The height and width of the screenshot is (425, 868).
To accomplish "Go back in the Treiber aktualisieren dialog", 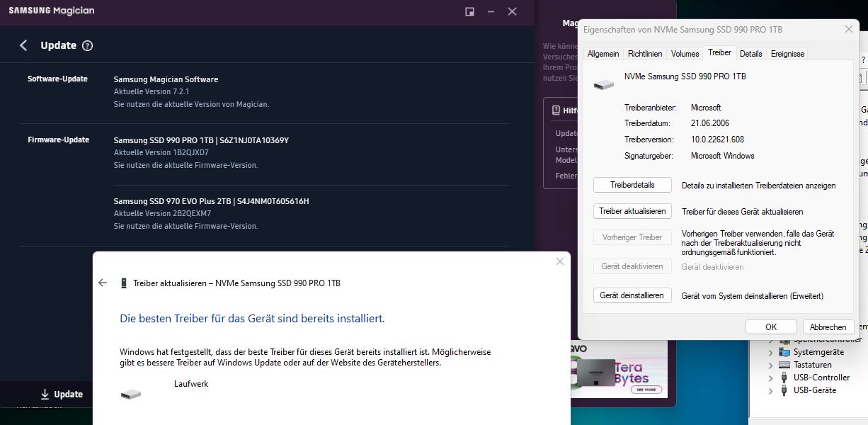I will [x=103, y=283].
